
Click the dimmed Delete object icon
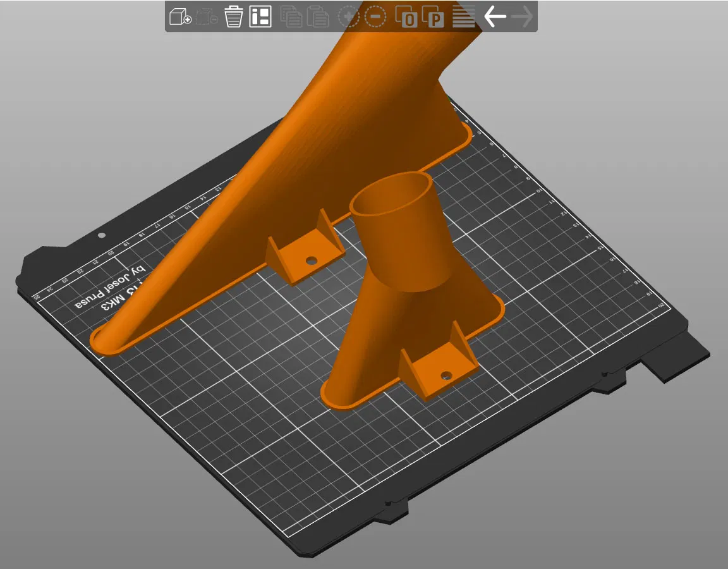pos(207,16)
